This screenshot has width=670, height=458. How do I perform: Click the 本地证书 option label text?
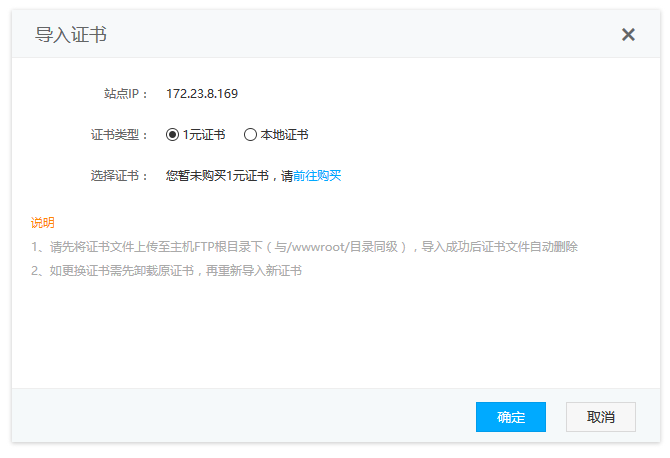284,135
